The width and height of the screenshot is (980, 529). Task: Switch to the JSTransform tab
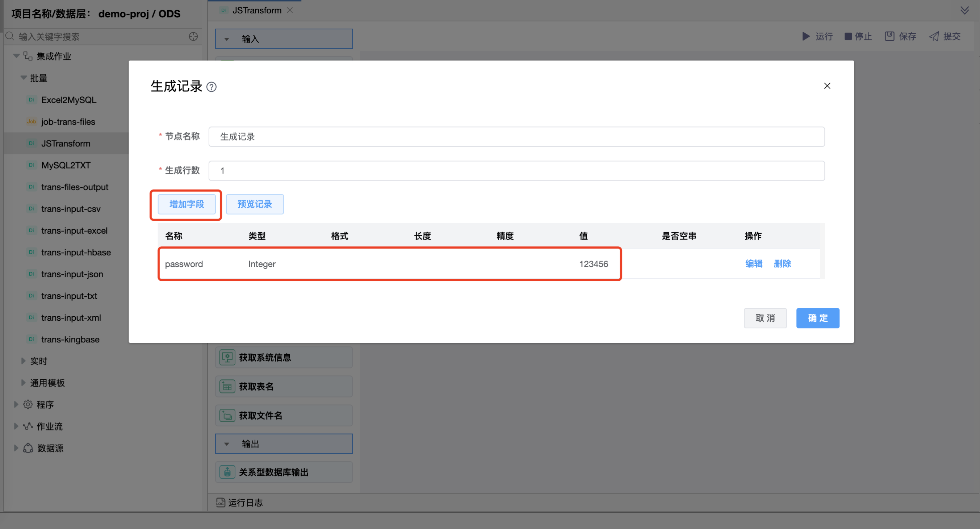click(x=256, y=10)
